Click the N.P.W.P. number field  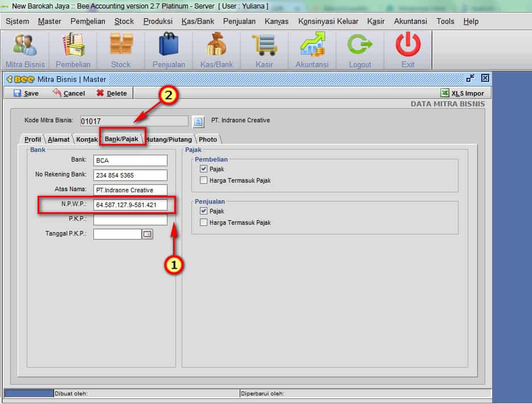click(130, 205)
